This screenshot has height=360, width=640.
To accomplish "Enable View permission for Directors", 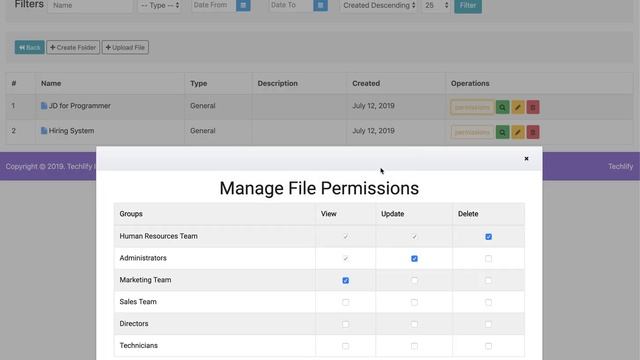I will (346, 324).
